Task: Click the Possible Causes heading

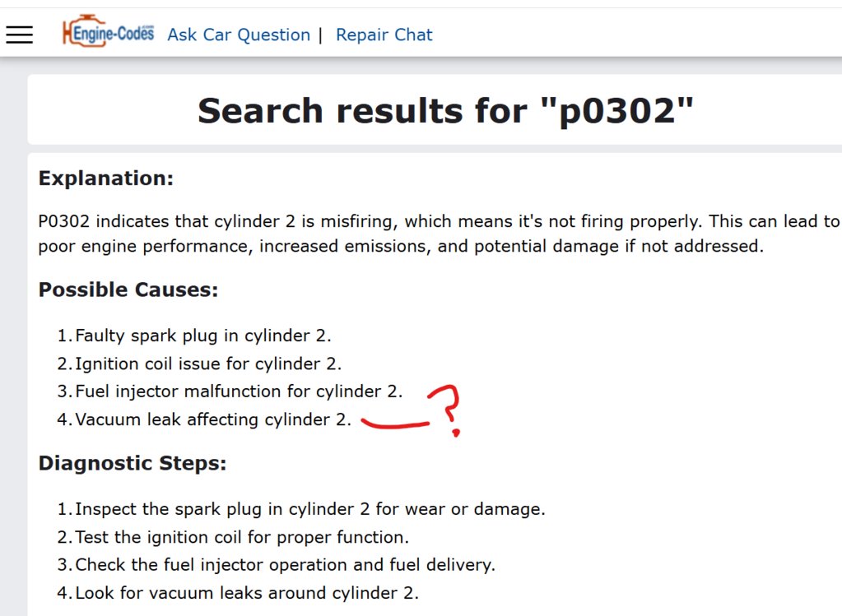Action: (128, 289)
